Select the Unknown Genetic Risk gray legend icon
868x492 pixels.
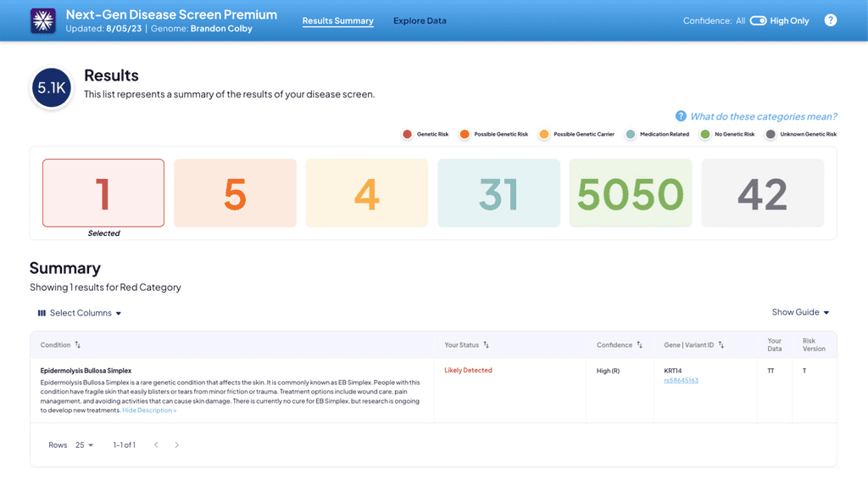[770, 134]
